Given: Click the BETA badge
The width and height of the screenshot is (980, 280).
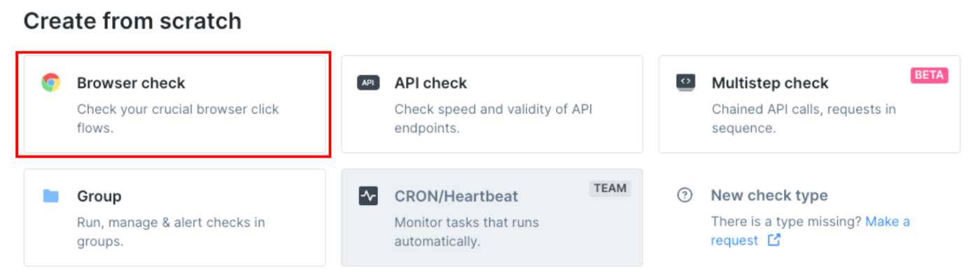Looking at the screenshot, I should (x=930, y=76).
